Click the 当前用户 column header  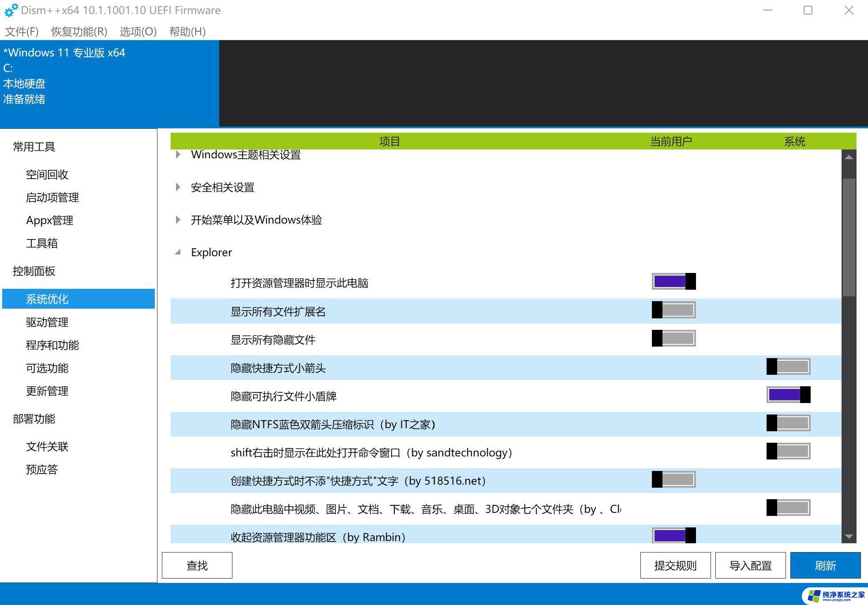[671, 142]
